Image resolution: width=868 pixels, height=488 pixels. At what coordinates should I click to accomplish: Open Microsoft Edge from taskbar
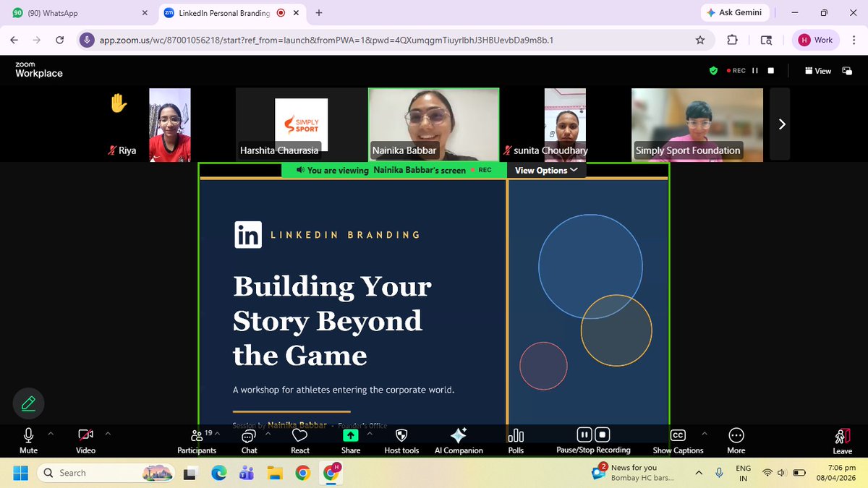tap(218, 473)
